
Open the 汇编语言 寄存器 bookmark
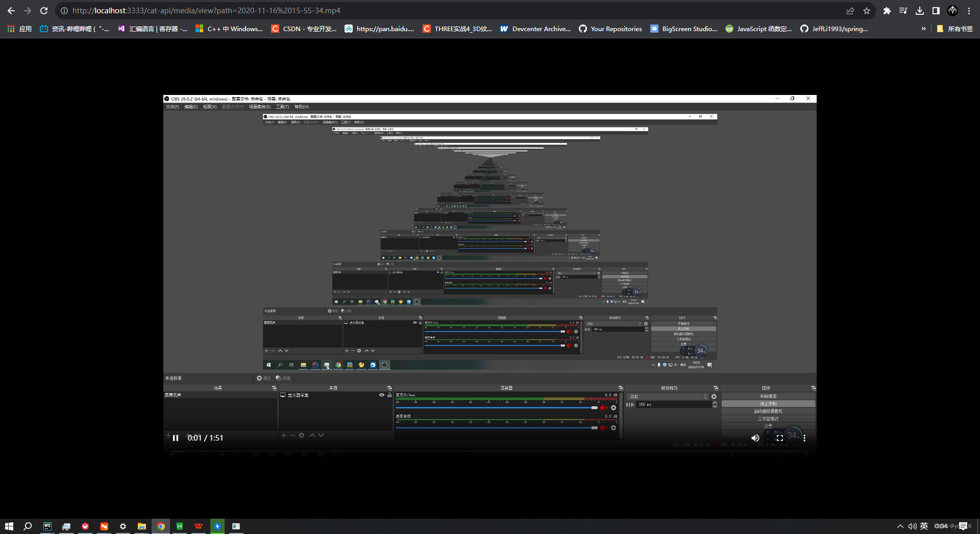click(152, 29)
